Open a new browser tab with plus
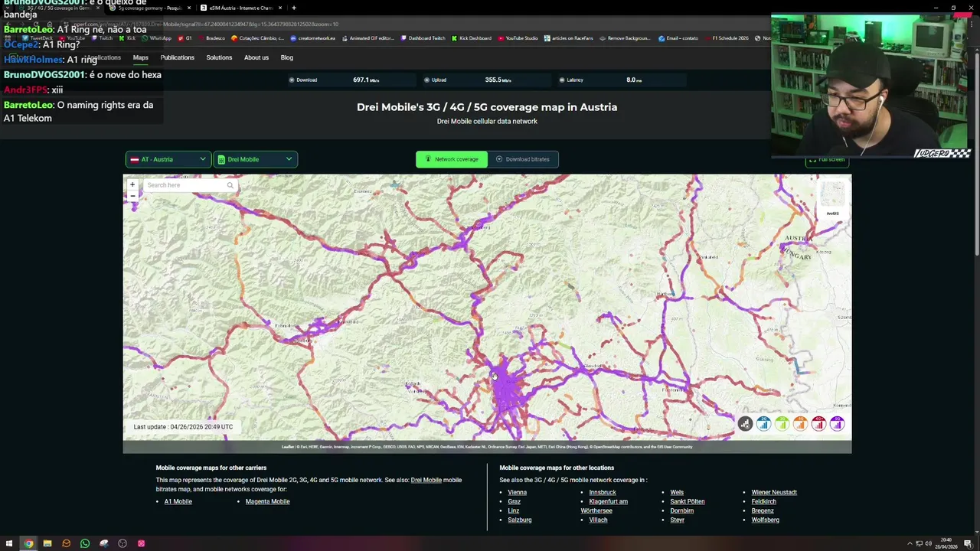The image size is (980, 551). pyautogui.click(x=294, y=8)
